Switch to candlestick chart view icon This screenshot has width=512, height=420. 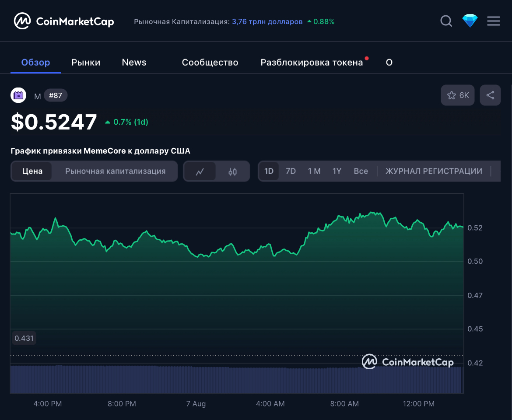232,171
